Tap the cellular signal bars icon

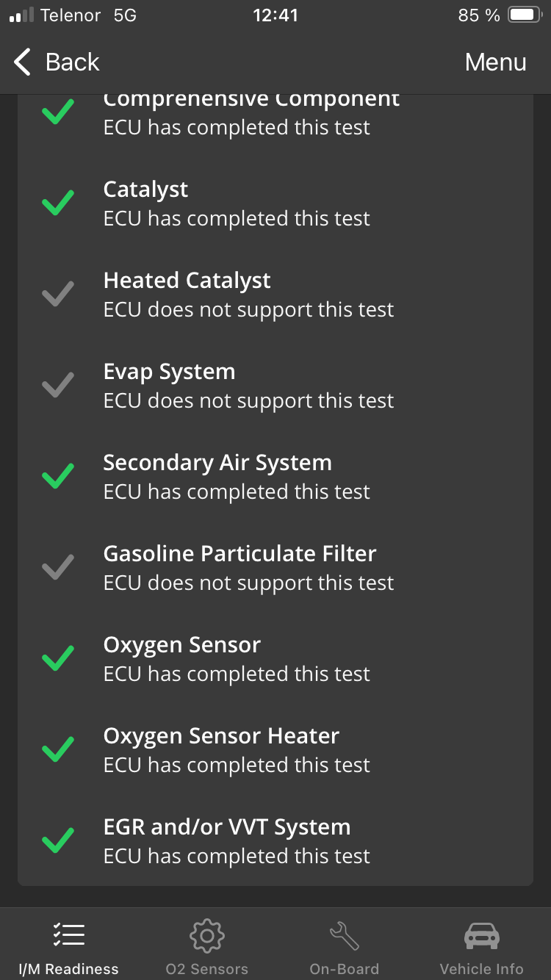[21, 15]
